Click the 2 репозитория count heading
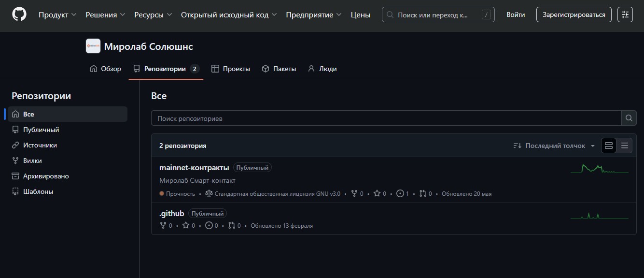Viewport: 644px width, 278px height. coord(183,146)
